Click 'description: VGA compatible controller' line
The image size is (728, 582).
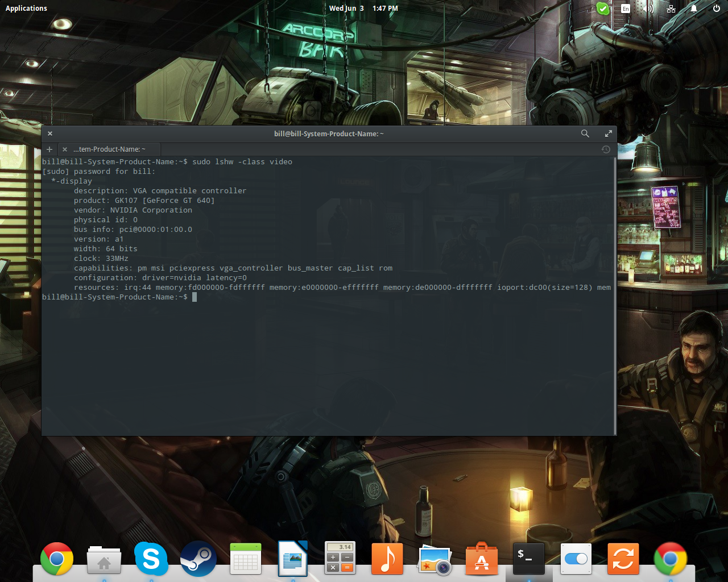(160, 191)
